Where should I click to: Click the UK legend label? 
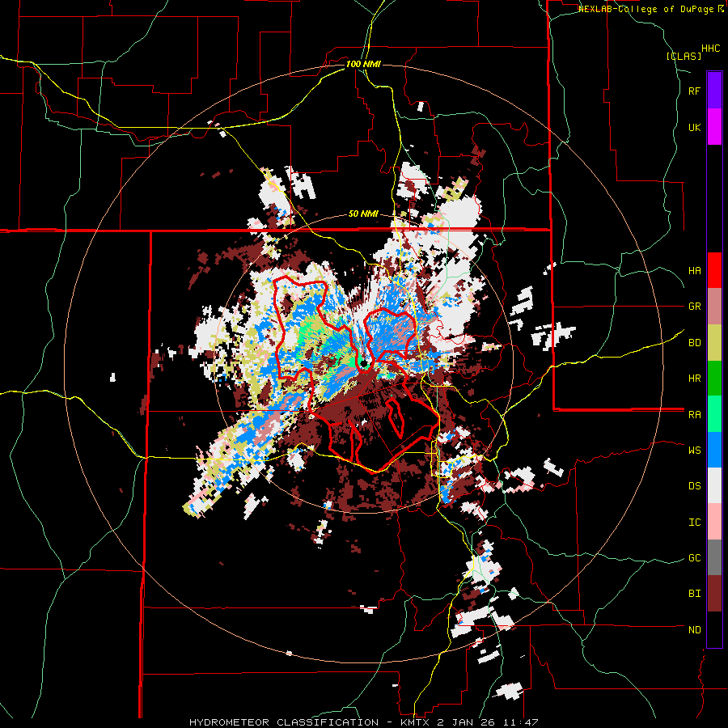click(694, 127)
